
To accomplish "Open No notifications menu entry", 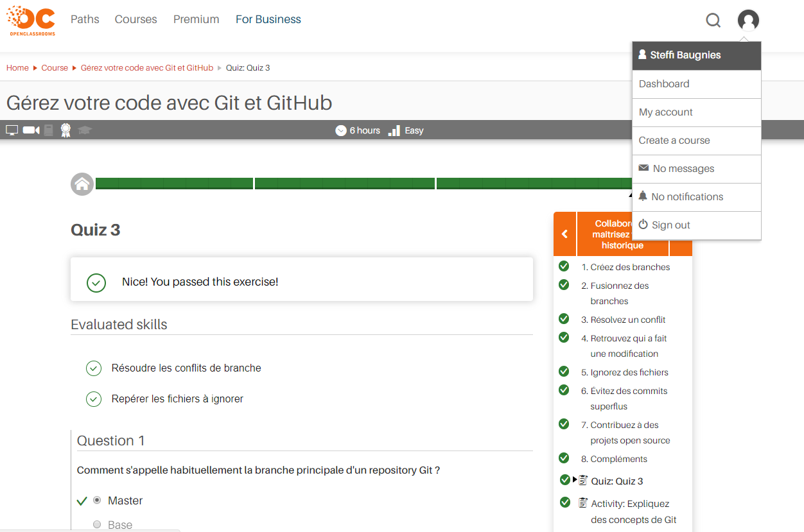I will point(697,197).
